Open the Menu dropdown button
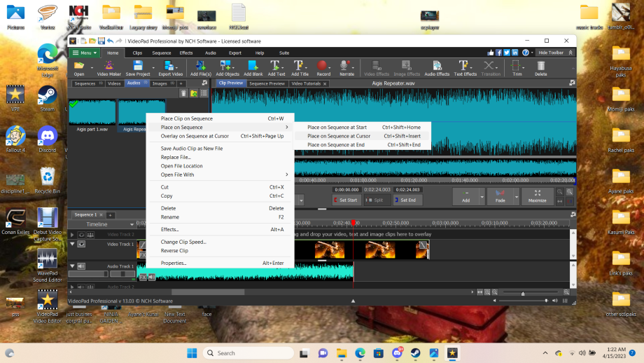Viewport: 644px width, 363px height. pos(85,53)
